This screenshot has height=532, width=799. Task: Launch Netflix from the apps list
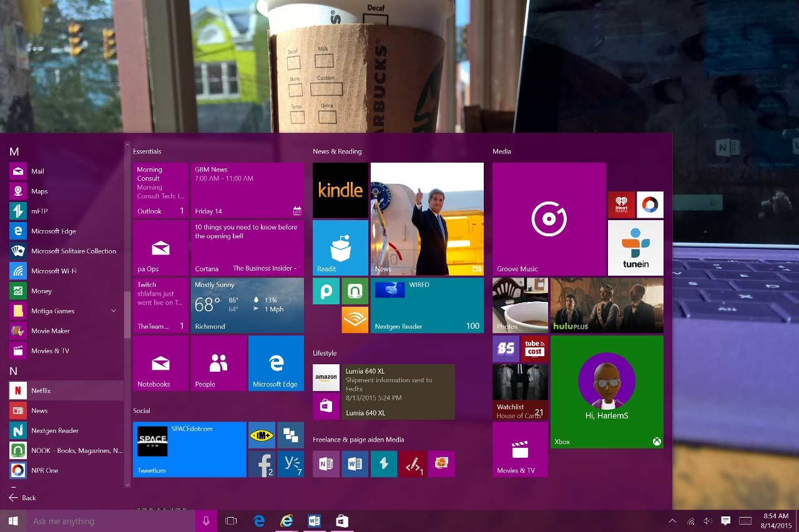(66, 390)
